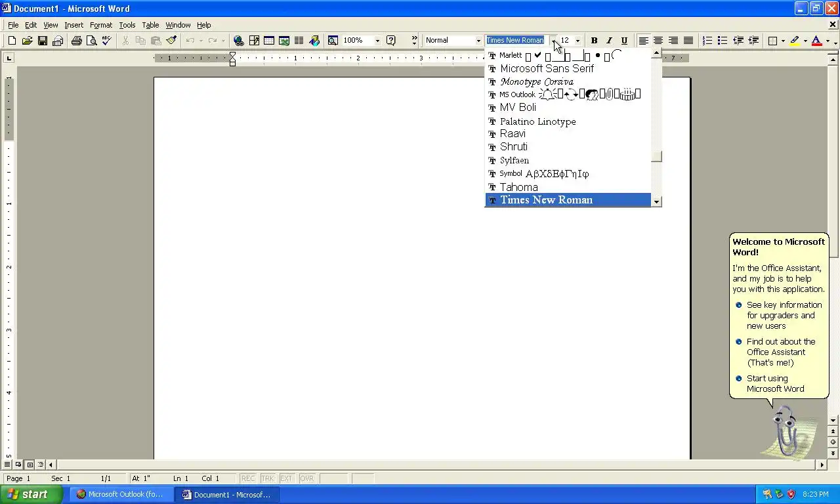Toggle Italic formatting
The width and height of the screenshot is (840, 504).
click(x=609, y=41)
